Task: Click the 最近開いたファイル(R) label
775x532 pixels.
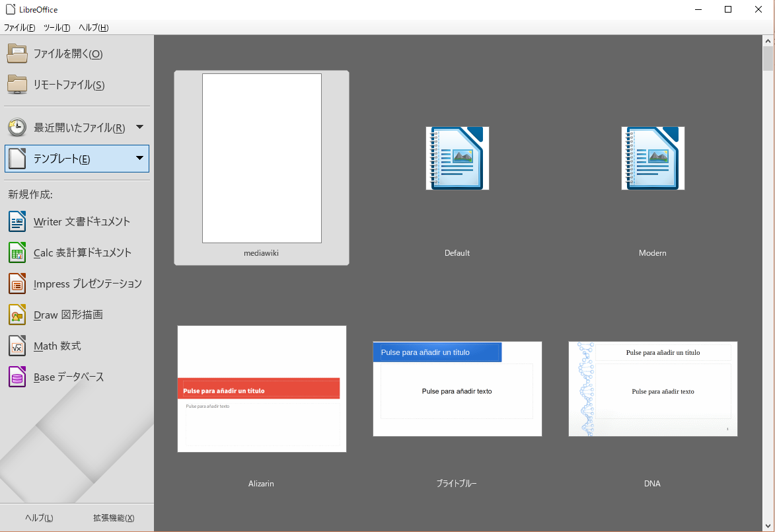Action: (x=79, y=128)
